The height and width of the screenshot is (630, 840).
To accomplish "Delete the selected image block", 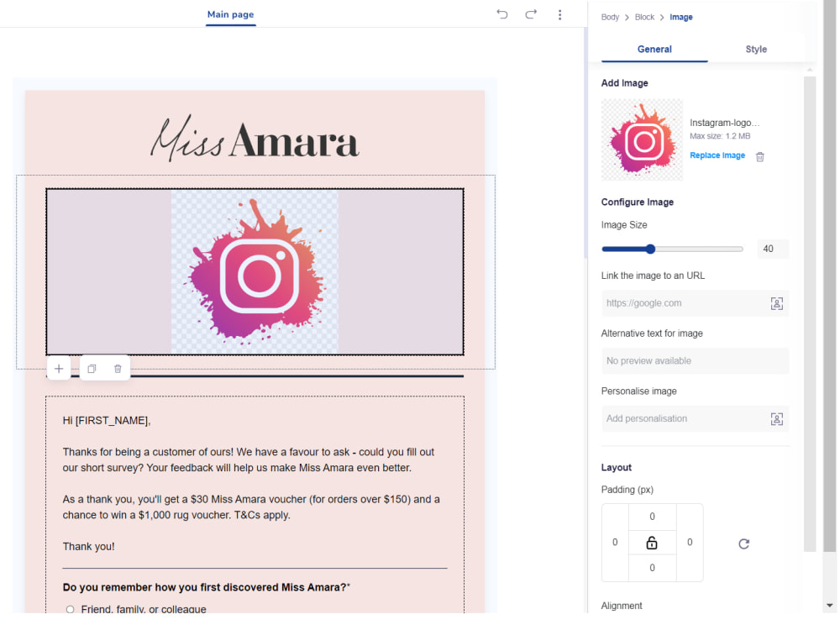I will point(118,369).
